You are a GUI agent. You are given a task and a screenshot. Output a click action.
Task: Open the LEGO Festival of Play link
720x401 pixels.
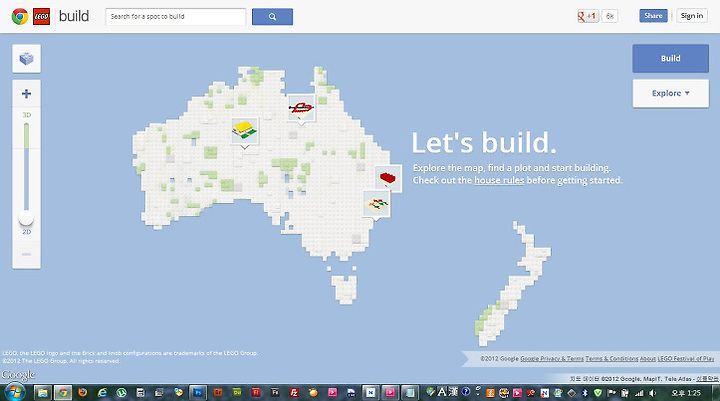(686, 358)
